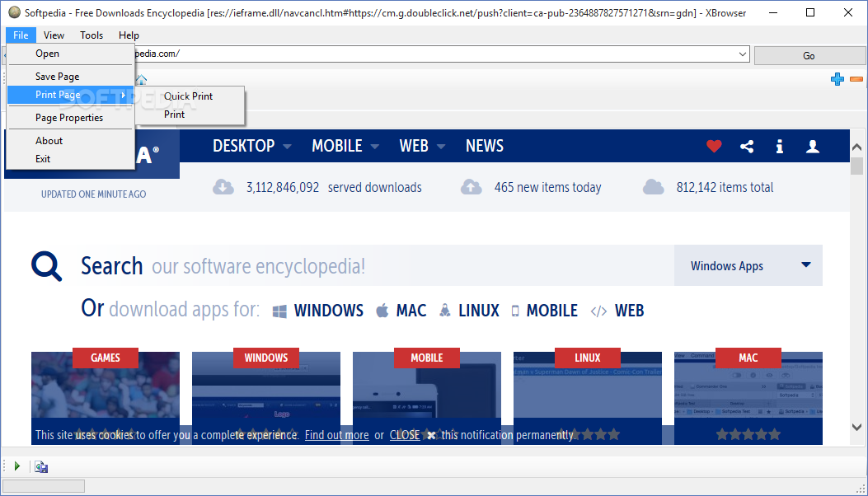Click the '812,142 items total' text
868x496 pixels.
pyautogui.click(x=725, y=188)
